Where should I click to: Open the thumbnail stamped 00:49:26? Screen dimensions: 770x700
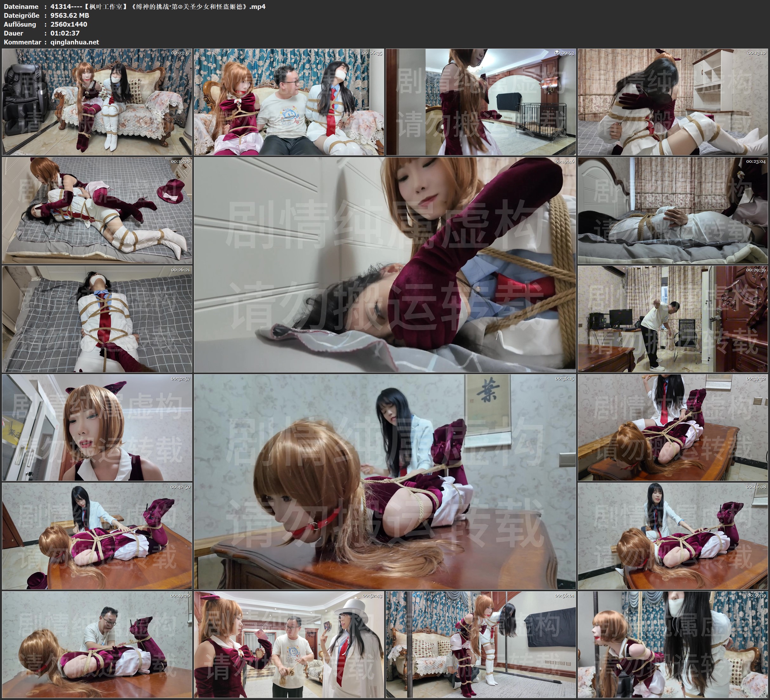pyautogui.click(x=97, y=644)
